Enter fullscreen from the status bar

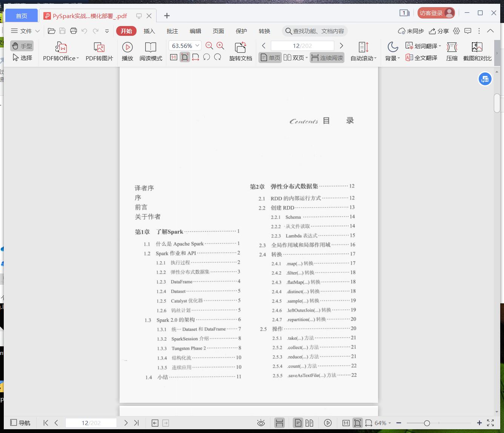click(x=490, y=423)
